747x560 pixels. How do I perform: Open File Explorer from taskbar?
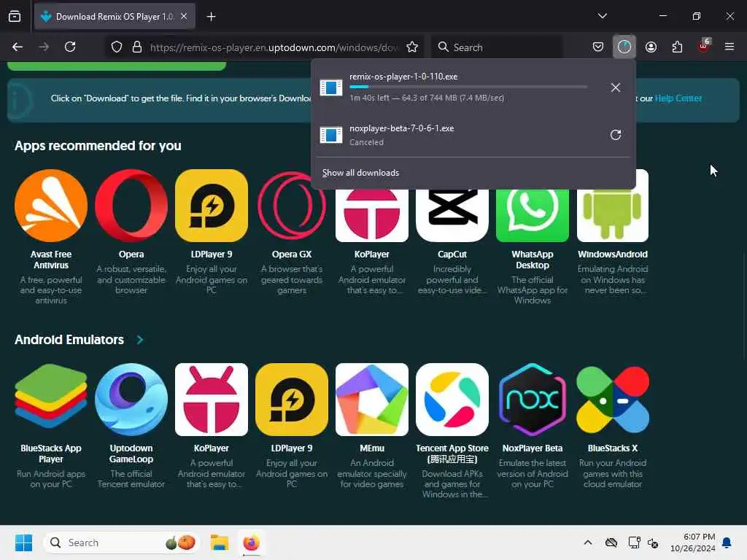tap(220, 542)
